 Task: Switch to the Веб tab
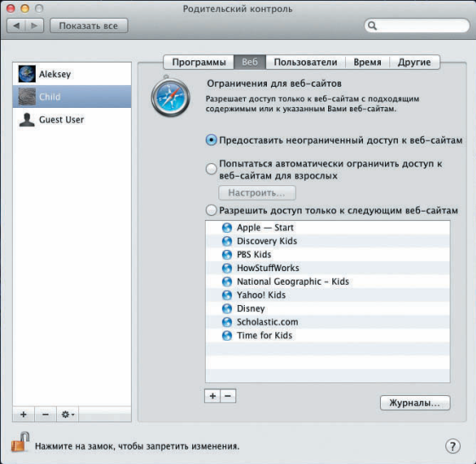point(250,62)
